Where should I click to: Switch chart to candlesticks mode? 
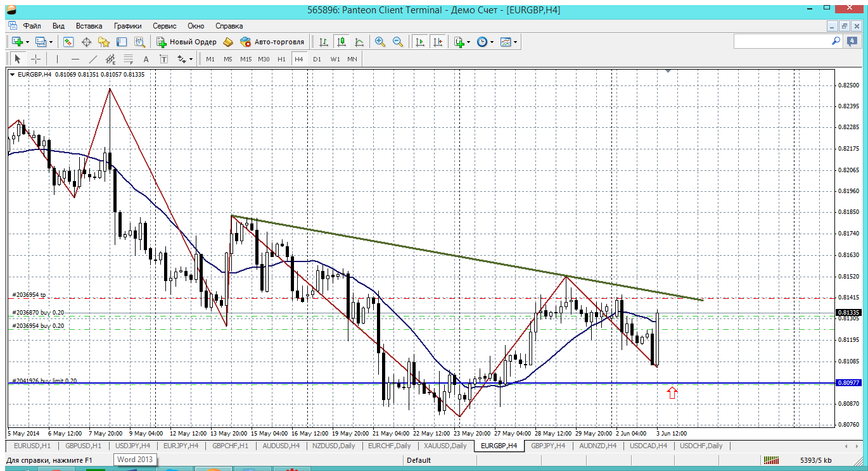(341, 42)
